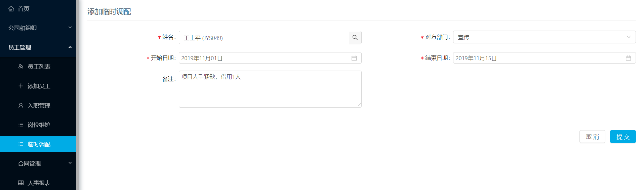Click the 提交 button
This screenshot has height=190, width=644.
(623, 137)
